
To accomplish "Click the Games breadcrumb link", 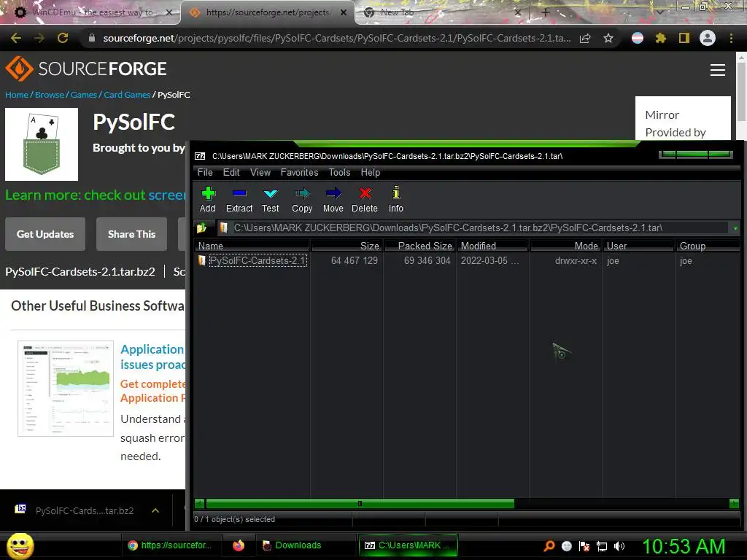I will coord(84,95).
